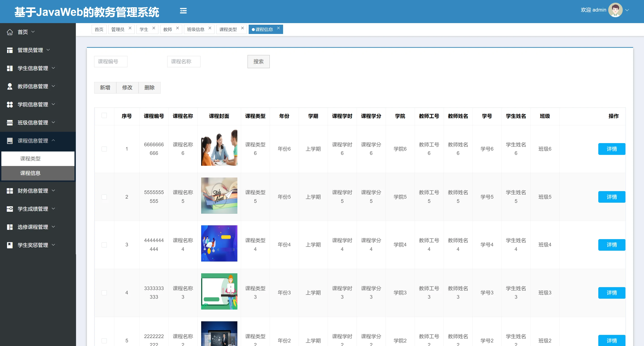Select checkbox for row 3 course
The height and width of the screenshot is (346, 644).
coord(104,245)
